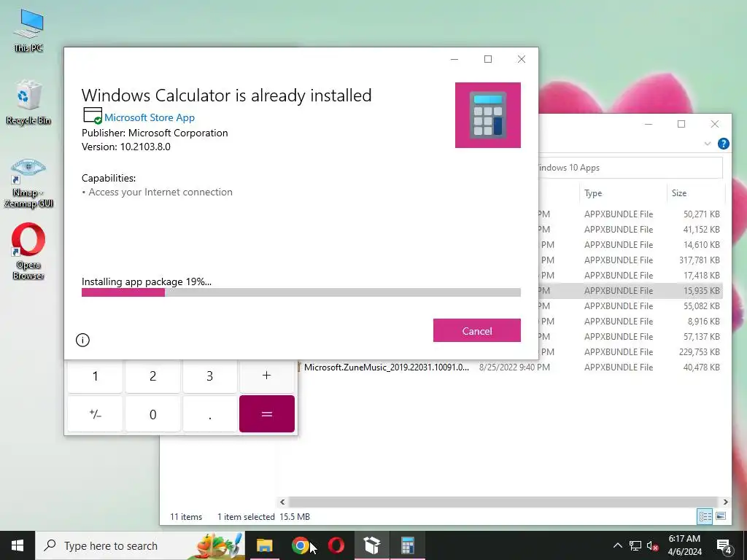Click the Explorer horizontal scrollbar track
Image resolution: width=747 pixels, height=560 pixels.
click(x=503, y=502)
